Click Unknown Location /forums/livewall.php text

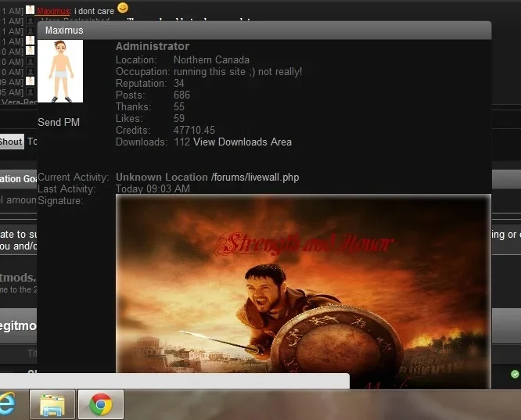pyautogui.click(x=207, y=177)
